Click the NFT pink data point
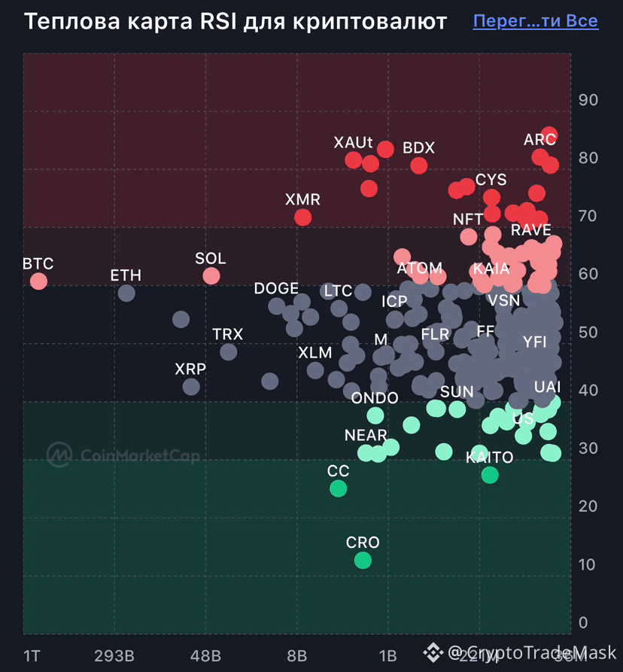Viewport: 623px width, 672px height. coord(468,236)
